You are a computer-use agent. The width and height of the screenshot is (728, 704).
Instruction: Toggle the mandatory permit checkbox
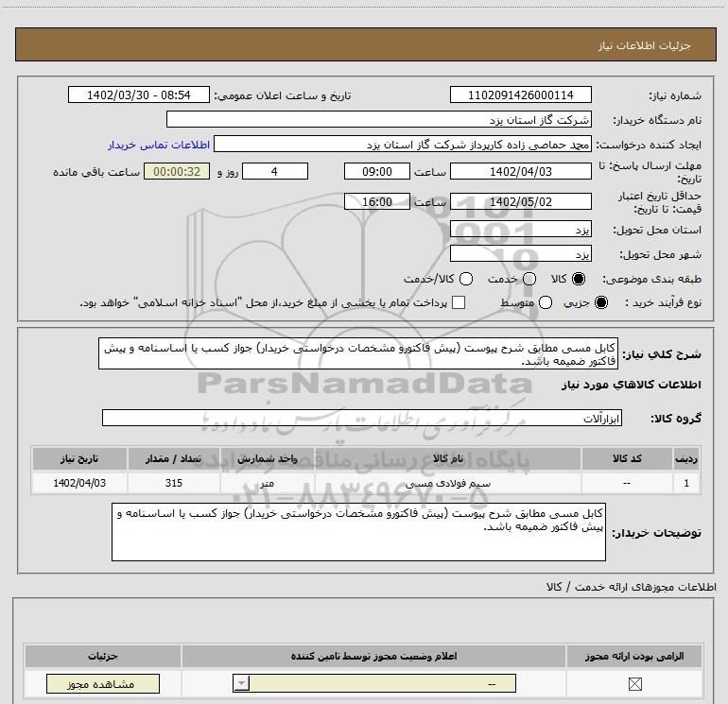click(634, 684)
